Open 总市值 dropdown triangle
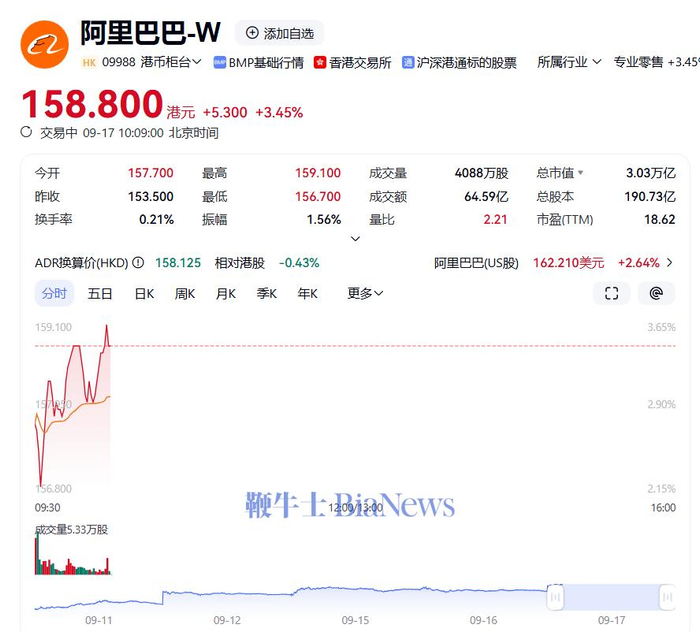This screenshot has width=700, height=632. 580,172
